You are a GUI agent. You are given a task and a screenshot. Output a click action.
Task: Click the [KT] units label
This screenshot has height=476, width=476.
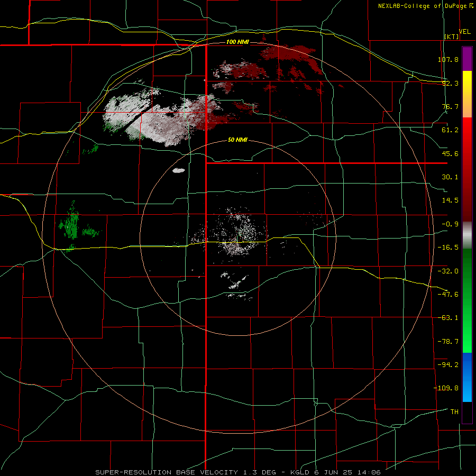click(452, 36)
